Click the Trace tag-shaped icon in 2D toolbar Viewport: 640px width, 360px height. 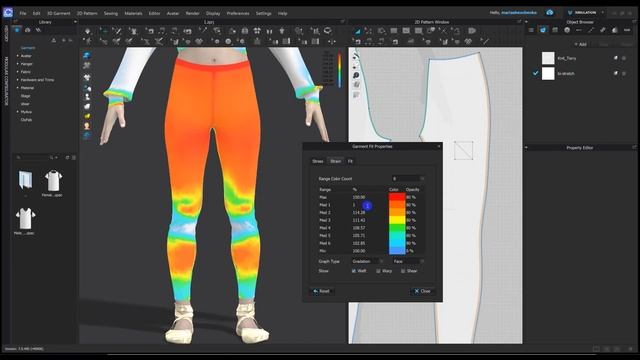[x=472, y=31]
